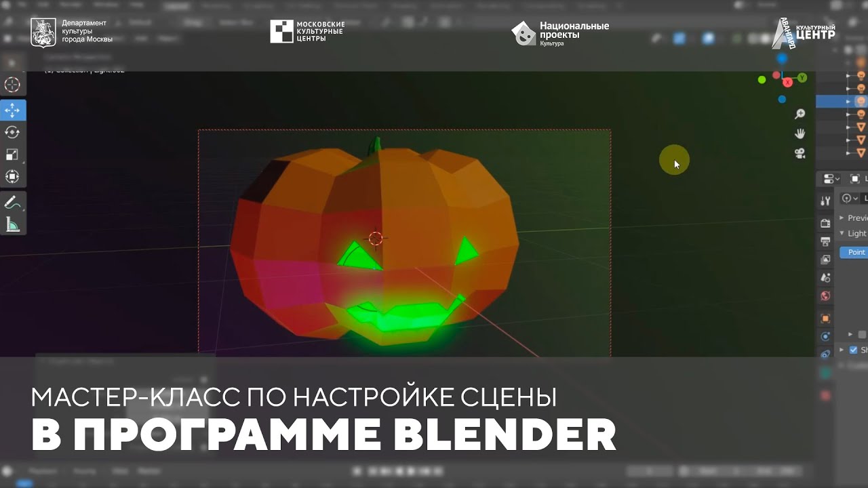Click the green Y axis on navigation gizmo
868x488 pixels.
[802, 78]
